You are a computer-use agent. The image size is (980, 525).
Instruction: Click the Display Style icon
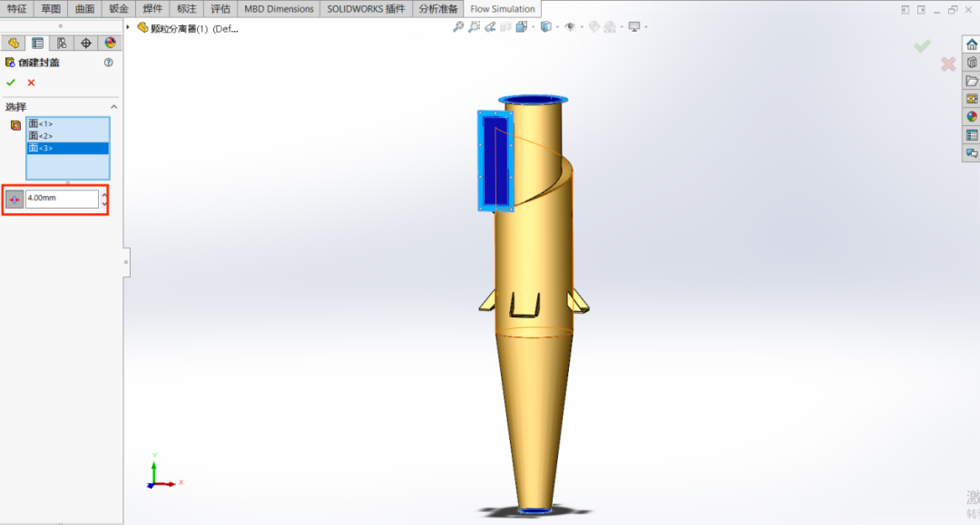[545, 27]
